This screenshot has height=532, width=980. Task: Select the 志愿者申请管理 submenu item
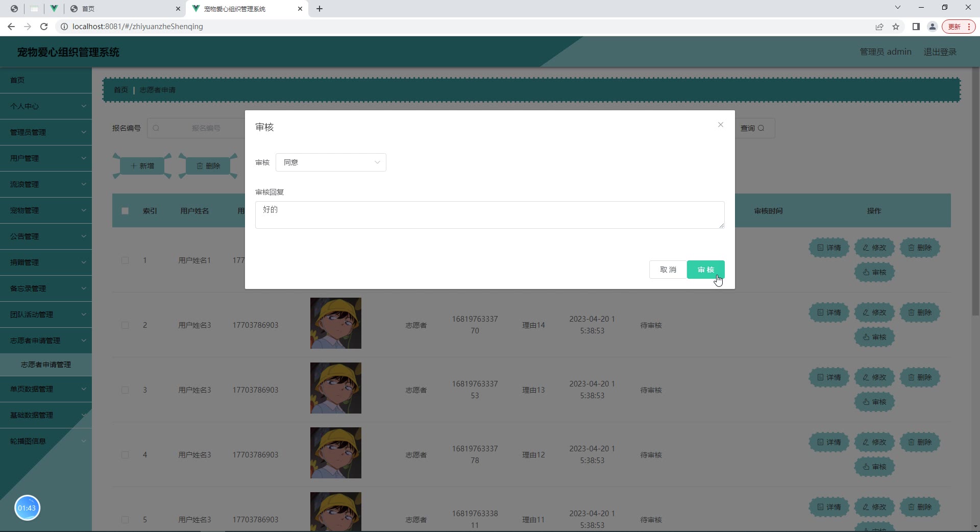46,365
